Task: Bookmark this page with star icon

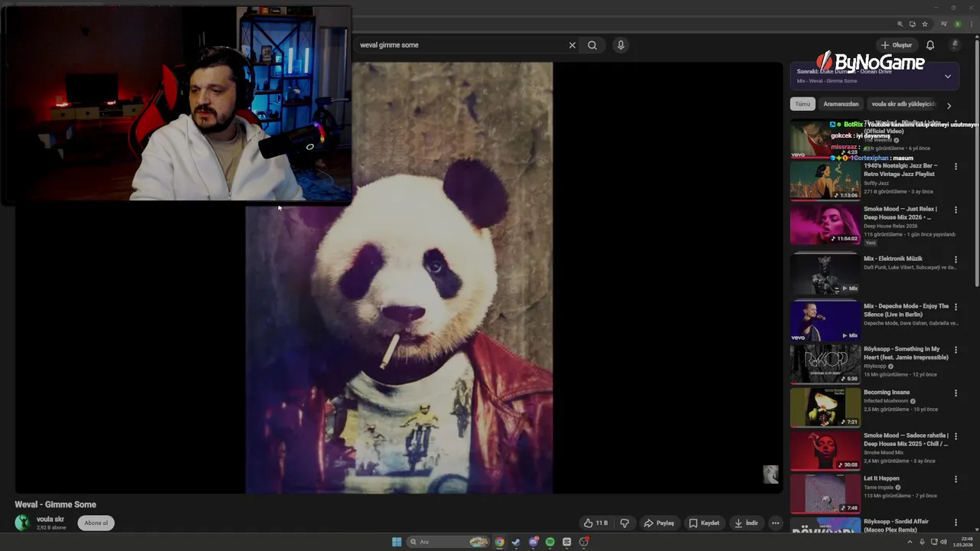Action: (925, 24)
